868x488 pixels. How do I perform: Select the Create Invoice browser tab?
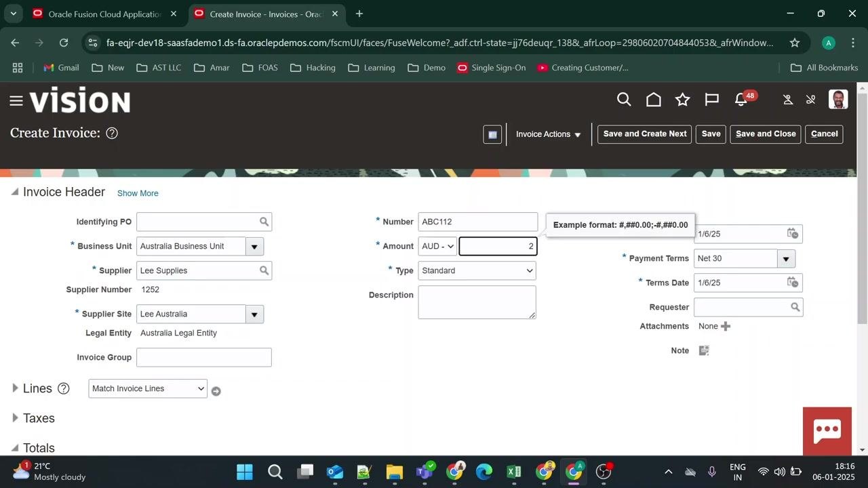click(267, 14)
